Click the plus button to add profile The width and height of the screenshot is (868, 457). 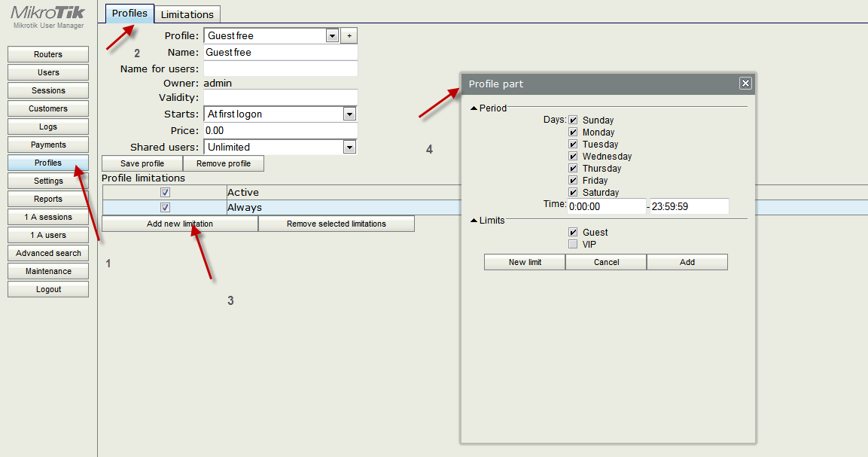349,35
